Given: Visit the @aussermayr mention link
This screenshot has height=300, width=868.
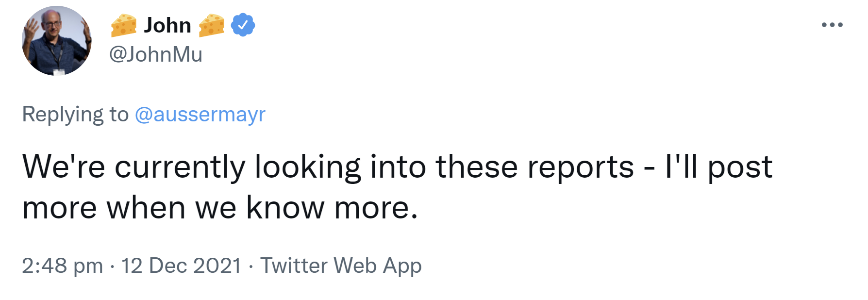Looking at the screenshot, I should [200, 115].
